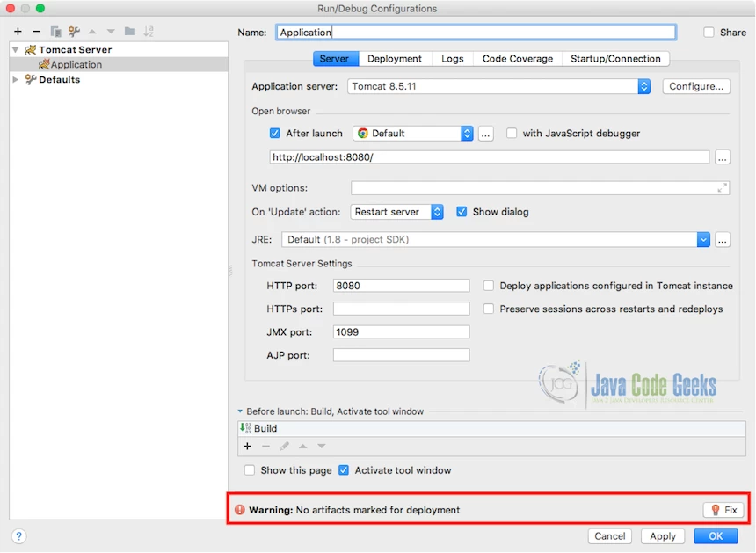The width and height of the screenshot is (756, 553).
Task: Switch to Startup/Connection tab
Action: pos(615,59)
